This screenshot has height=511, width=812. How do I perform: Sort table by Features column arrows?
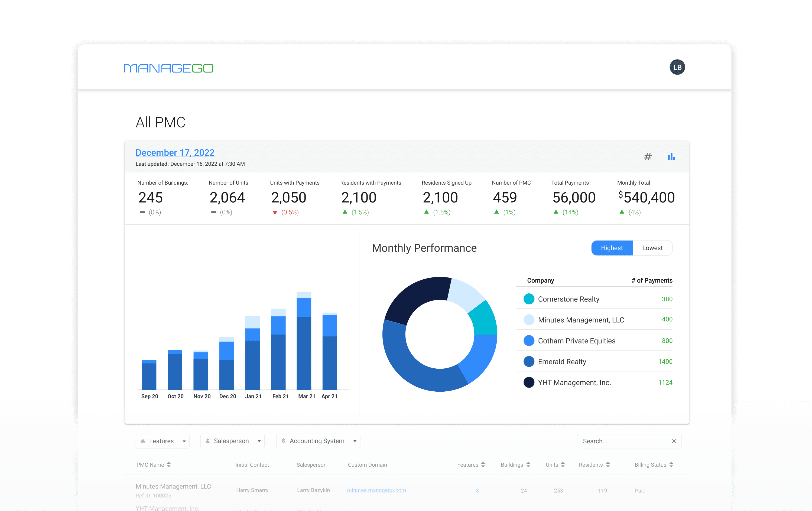pyautogui.click(x=483, y=464)
